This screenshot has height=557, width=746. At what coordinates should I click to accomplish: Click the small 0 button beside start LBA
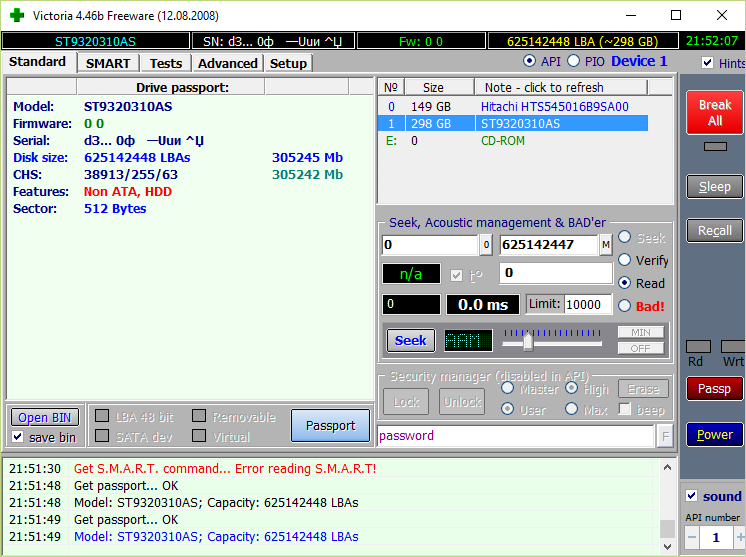[486, 245]
